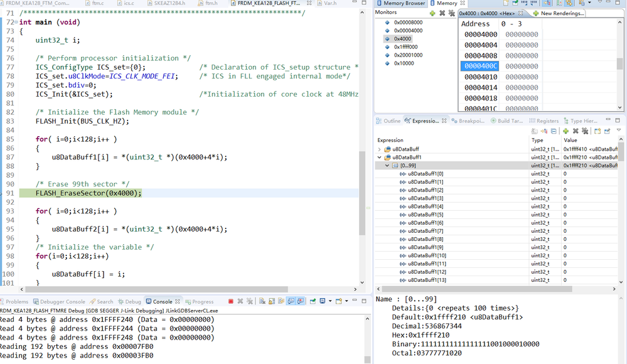Image resolution: width=627 pixels, height=364 pixels.
Task: Select memory address cell 00004010
Action: pyautogui.click(x=481, y=77)
